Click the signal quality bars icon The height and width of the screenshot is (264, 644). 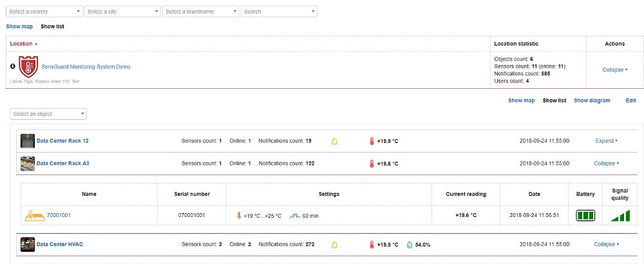coord(619,215)
